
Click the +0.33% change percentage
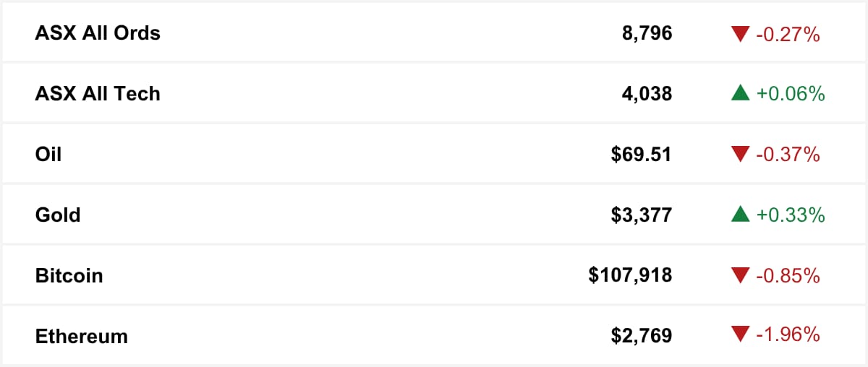(790, 215)
